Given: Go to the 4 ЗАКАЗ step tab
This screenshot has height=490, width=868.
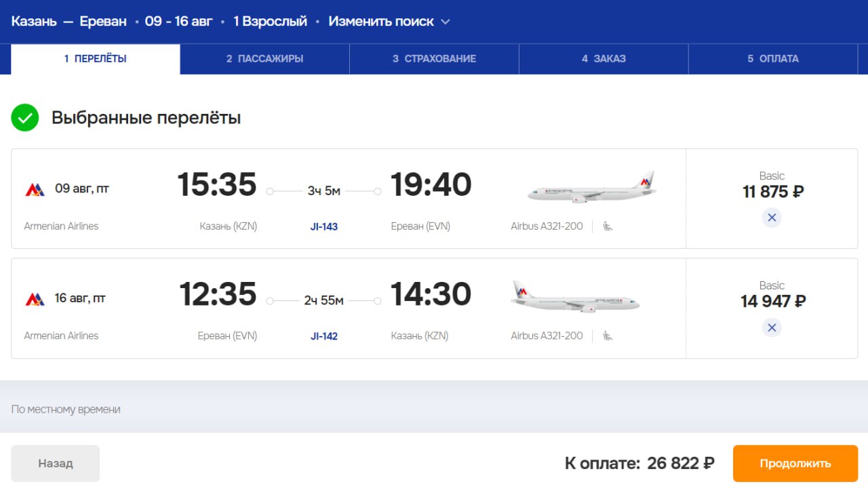Looking at the screenshot, I should [604, 59].
